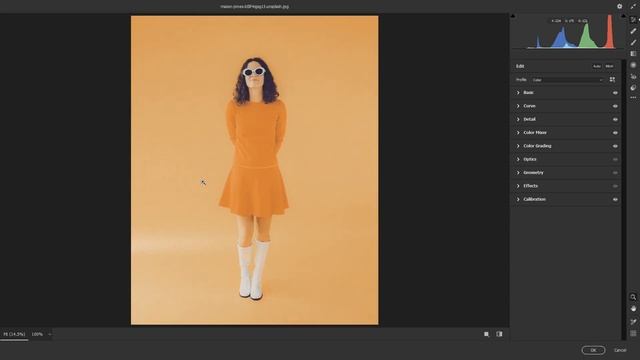Toggle the grid overlay icon
This screenshot has height=360, width=640.
coord(633,333)
